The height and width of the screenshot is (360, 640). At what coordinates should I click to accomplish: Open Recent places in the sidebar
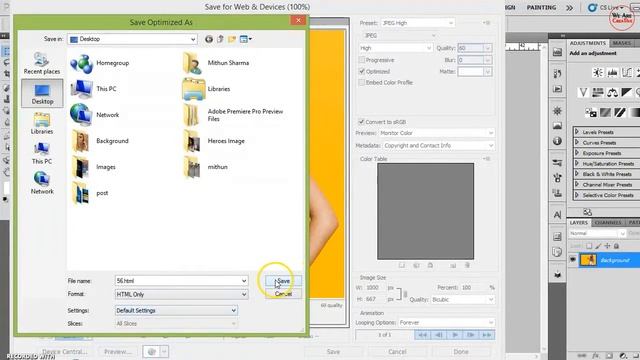coord(42,63)
